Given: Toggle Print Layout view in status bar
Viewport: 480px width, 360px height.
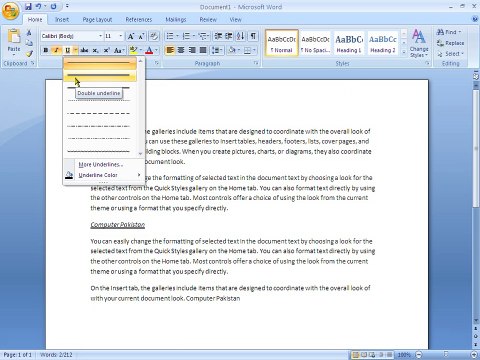Looking at the screenshot, I should [356, 355].
